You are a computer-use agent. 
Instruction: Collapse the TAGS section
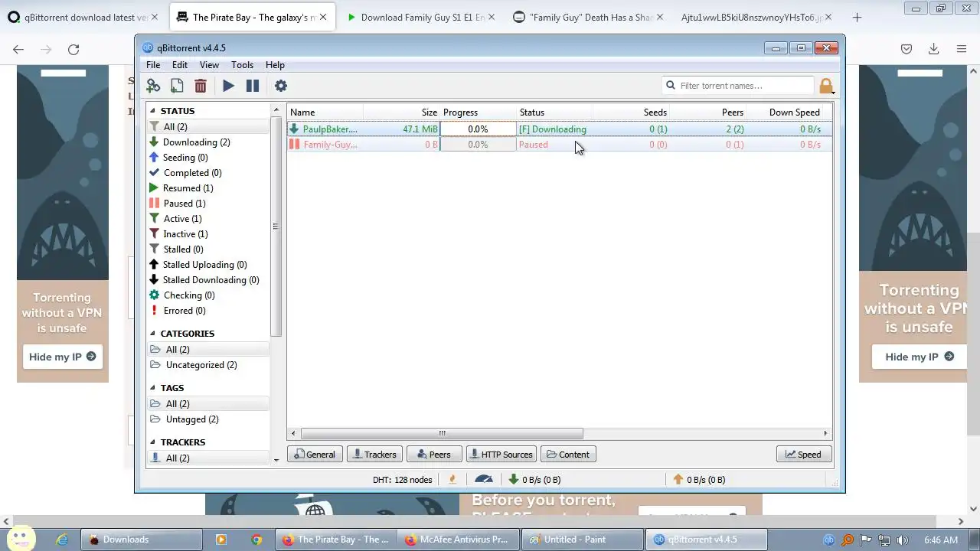point(152,388)
